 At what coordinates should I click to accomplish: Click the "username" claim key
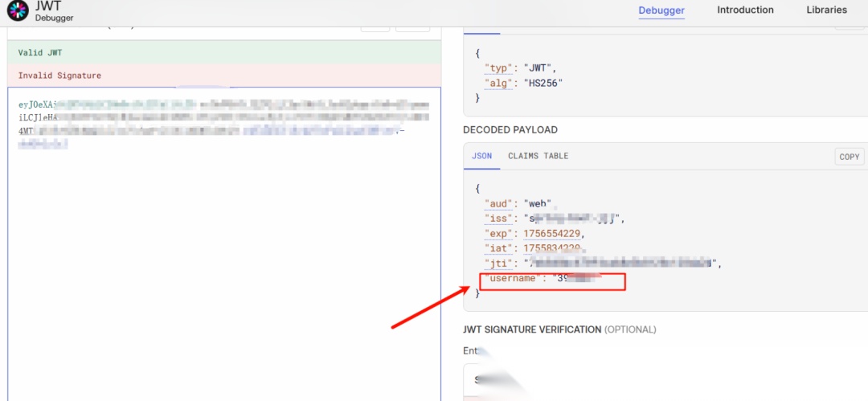click(x=511, y=278)
